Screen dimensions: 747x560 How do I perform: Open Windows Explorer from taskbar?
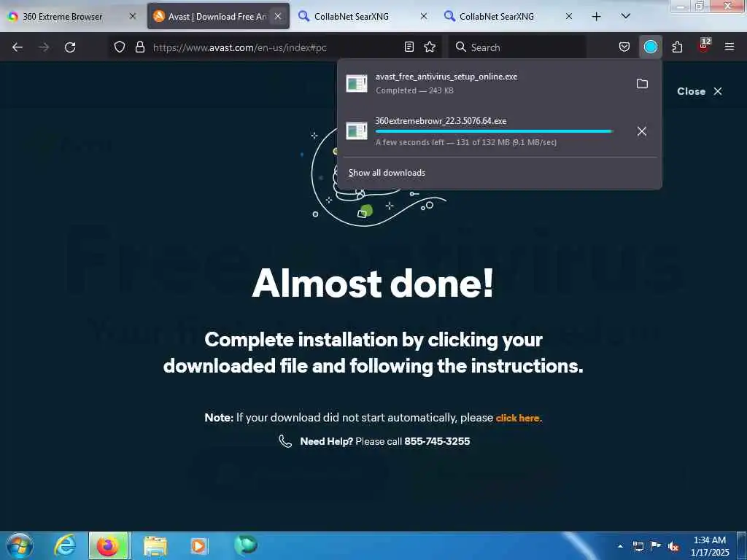click(155, 546)
